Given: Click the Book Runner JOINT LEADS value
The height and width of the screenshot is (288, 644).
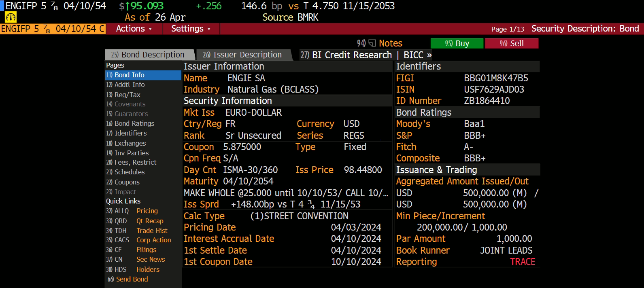Looking at the screenshot, I should 506,250.
